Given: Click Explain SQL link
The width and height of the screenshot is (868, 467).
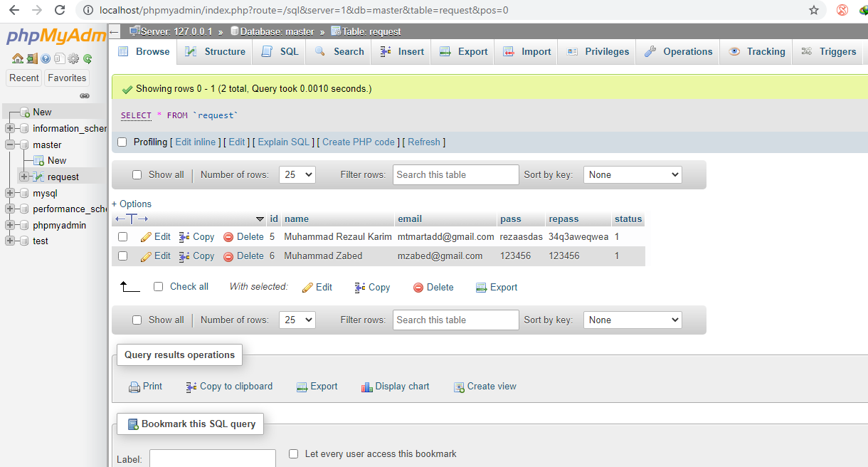Looking at the screenshot, I should pyautogui.click(x=284, y=142).
